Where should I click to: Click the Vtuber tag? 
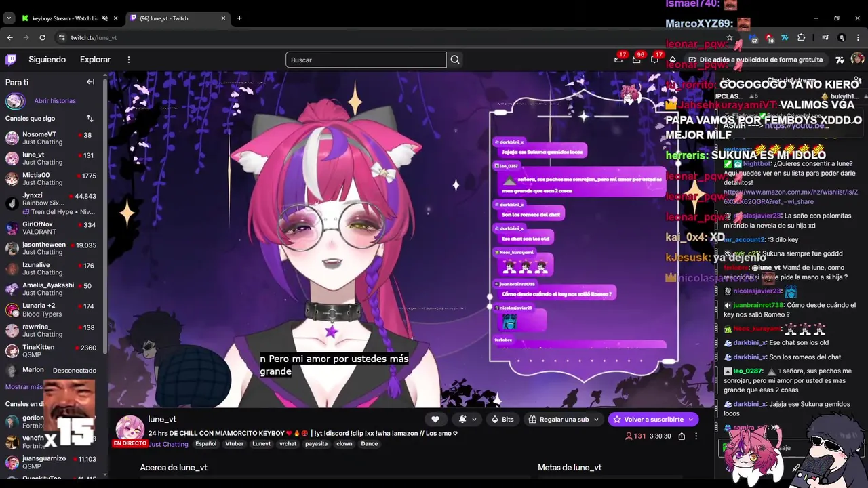(235, 444)
